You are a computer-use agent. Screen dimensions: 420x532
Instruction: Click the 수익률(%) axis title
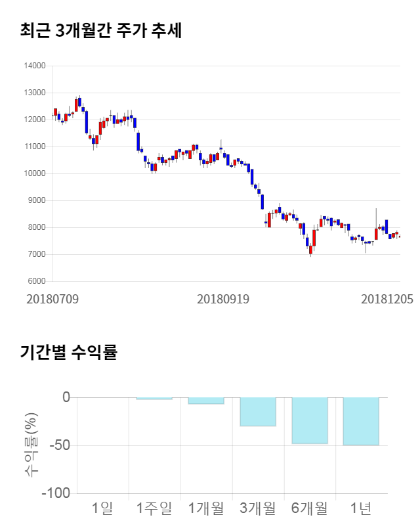click(x=31, y=445)
